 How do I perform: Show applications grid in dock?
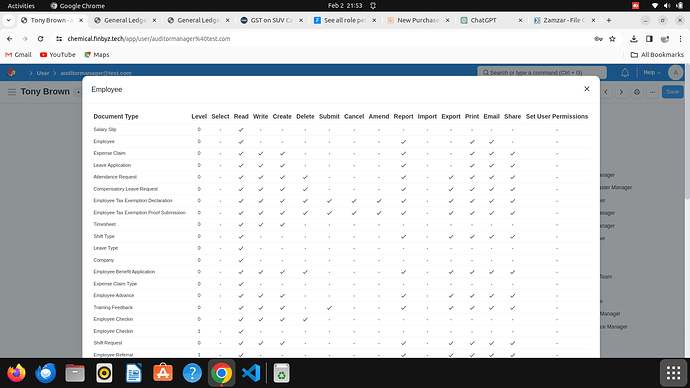click(x=673, y=373)
